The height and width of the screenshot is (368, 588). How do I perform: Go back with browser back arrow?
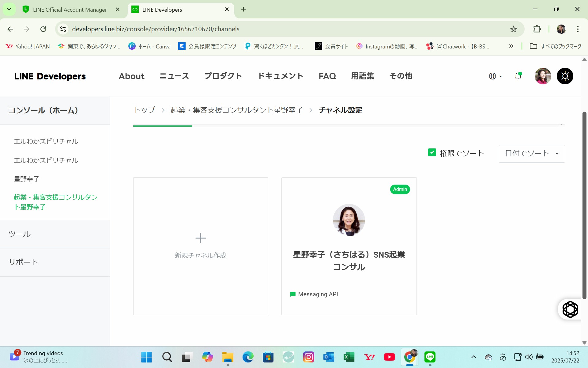click(x=10, y=29)
